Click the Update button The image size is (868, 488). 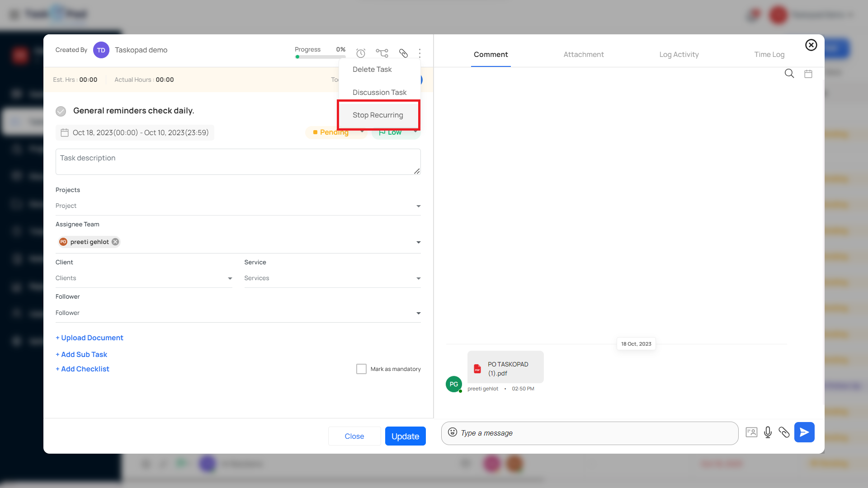click(x=405, y=436)
